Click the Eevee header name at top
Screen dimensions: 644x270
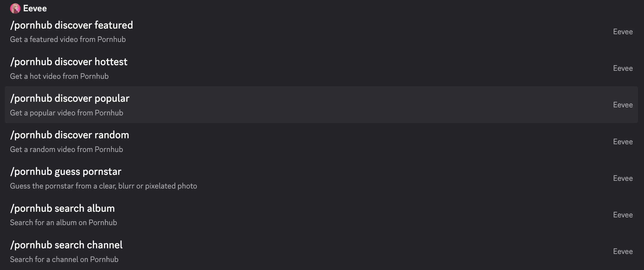pyautogui.click(x=35, y=8)
